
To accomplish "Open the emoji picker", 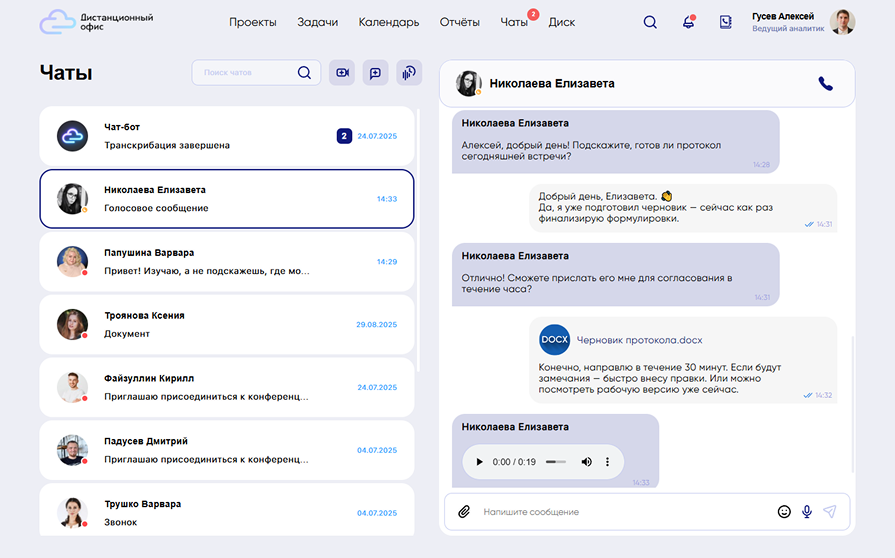I will (x=784, y=512).
